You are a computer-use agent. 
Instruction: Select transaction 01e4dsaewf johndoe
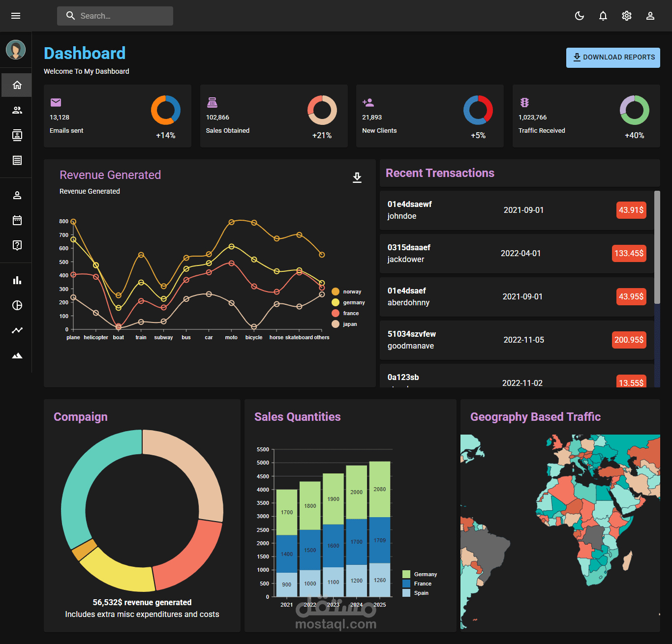coord(517,210)
